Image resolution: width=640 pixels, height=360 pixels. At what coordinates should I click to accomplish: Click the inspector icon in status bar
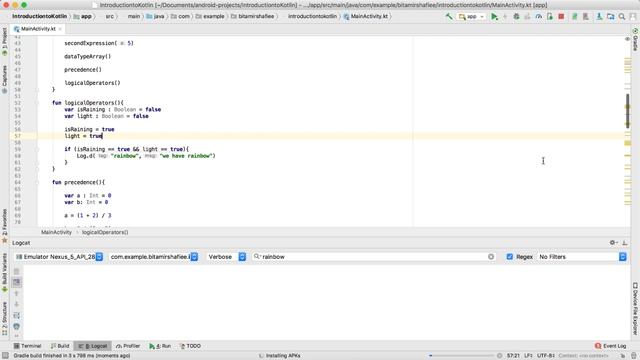click(x=633, y=356)
